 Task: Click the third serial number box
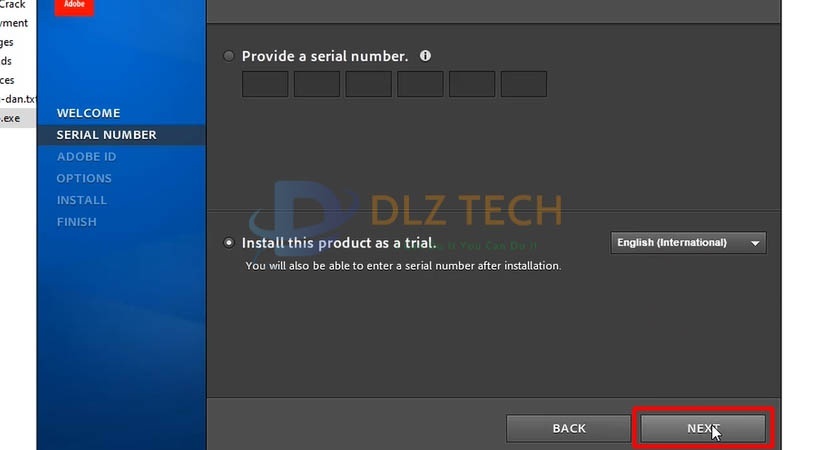point(368,84)
